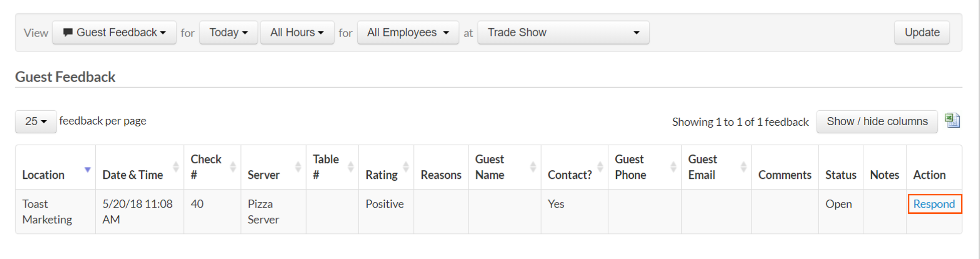The image size is (980, 259).
Task: Sort by Guest Phone column
Action: tap(673, 167)
